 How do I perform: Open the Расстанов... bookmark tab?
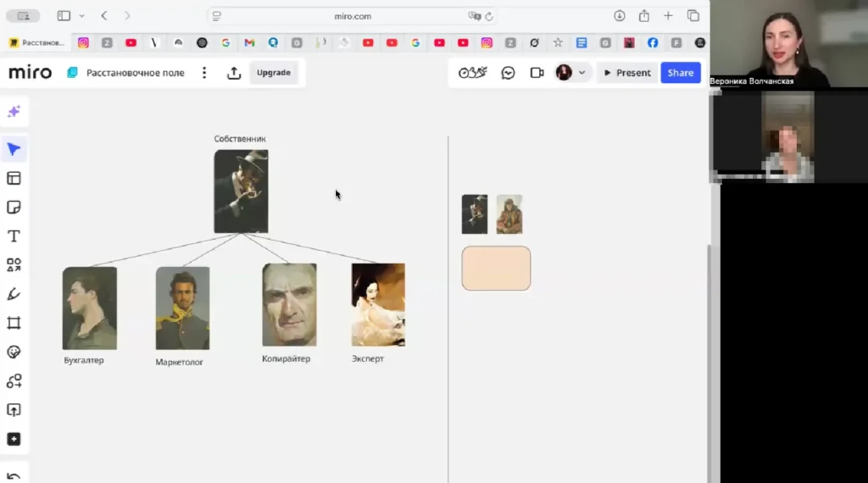(36, 42)
